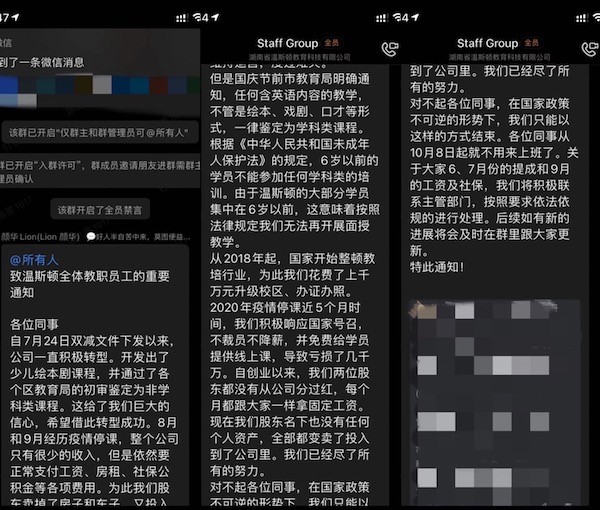This screenshot has height=510, width=600.
Task: Tap the line 从2018年起,国家开始整顿教
Action: [x=293, y=259]
